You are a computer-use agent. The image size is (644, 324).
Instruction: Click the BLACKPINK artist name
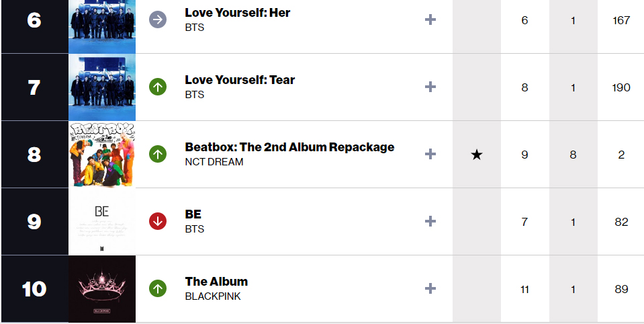pos(213,296)
